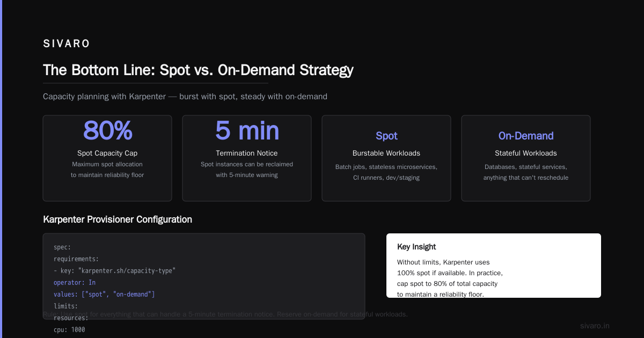The height and width of the screenshot is (338, 644).
Task: Open the Spot Burstable Workloads card
Action: pos(386,158)
